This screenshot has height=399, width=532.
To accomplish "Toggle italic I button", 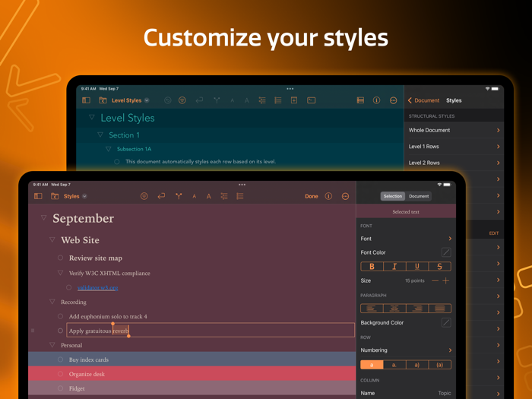I will pos(394,266).
